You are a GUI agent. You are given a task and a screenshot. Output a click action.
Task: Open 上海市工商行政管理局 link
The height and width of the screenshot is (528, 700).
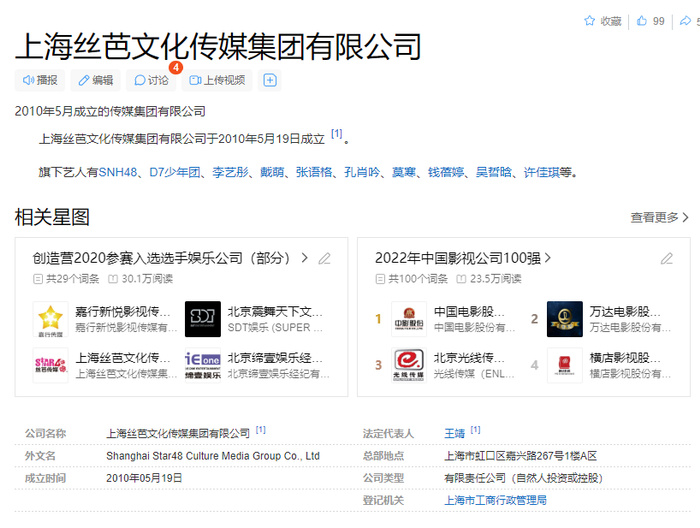[x=496, y=500]
